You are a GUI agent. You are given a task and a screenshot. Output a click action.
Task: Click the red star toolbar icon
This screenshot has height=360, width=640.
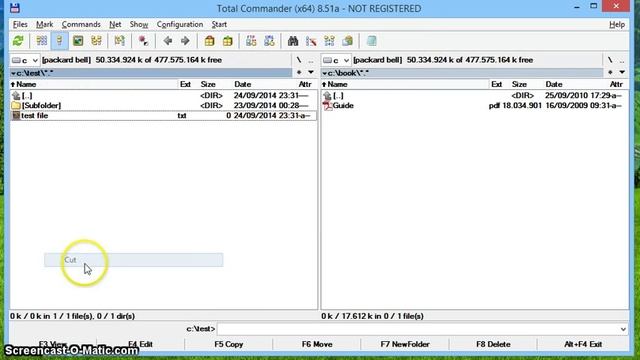[x=143, y=41]
